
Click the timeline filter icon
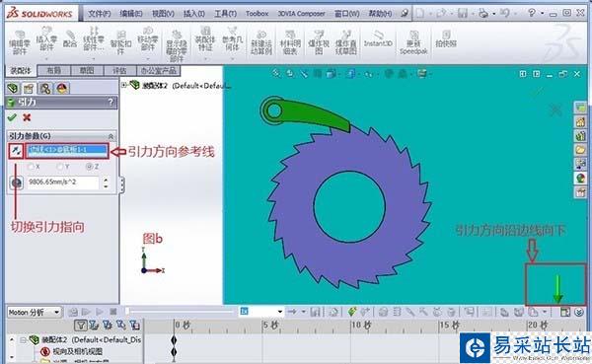coord(81,326)
